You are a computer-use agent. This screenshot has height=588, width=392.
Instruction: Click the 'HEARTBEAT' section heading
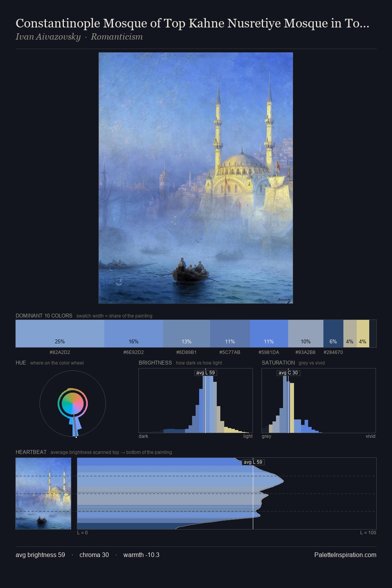[31, 452]
